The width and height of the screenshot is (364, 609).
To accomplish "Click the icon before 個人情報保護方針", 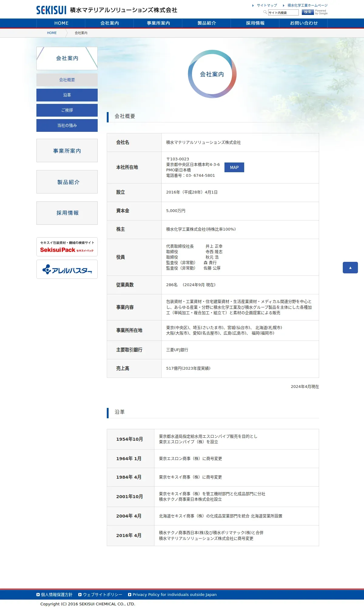I will pos(38,594).
